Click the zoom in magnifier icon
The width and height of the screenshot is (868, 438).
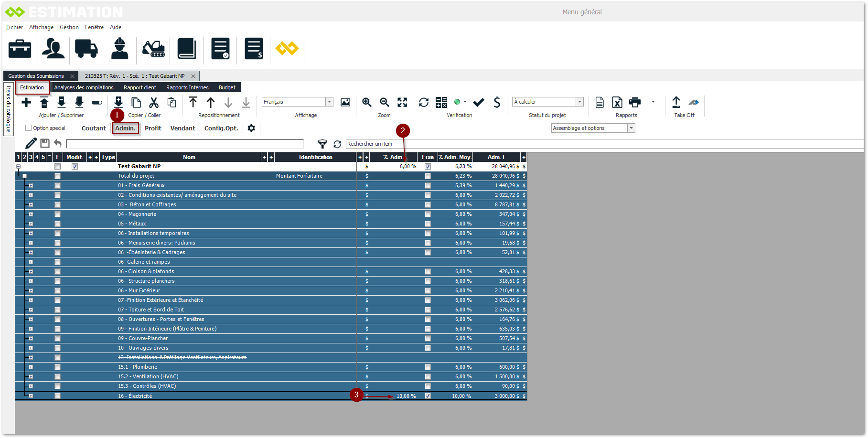point(367,102)
